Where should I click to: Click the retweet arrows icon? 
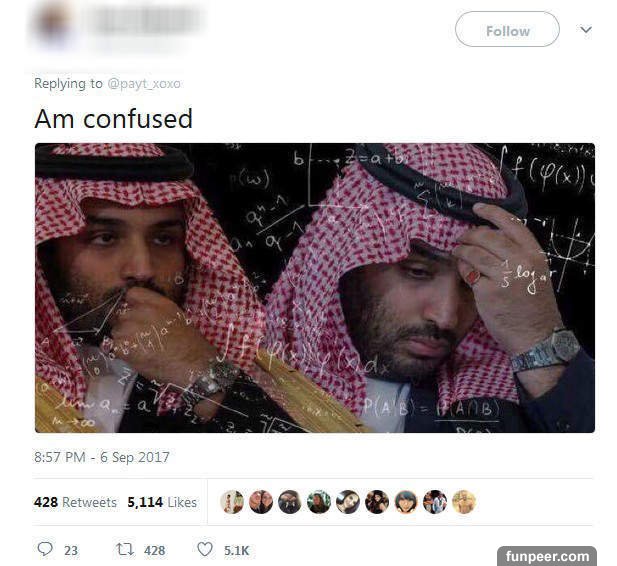[x=126, y=549]
